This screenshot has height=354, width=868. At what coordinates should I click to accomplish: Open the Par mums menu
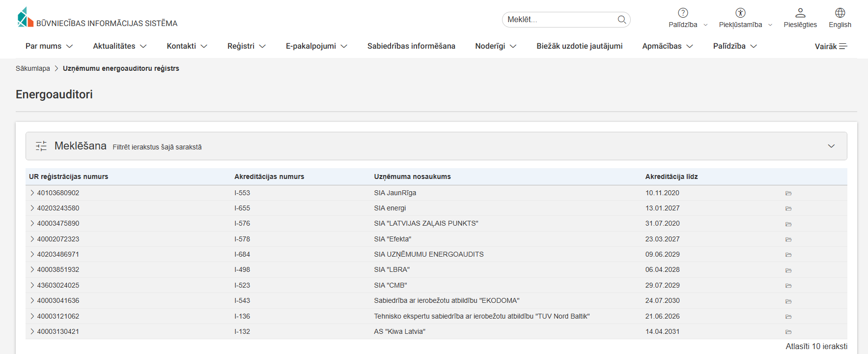click(49, 46)
